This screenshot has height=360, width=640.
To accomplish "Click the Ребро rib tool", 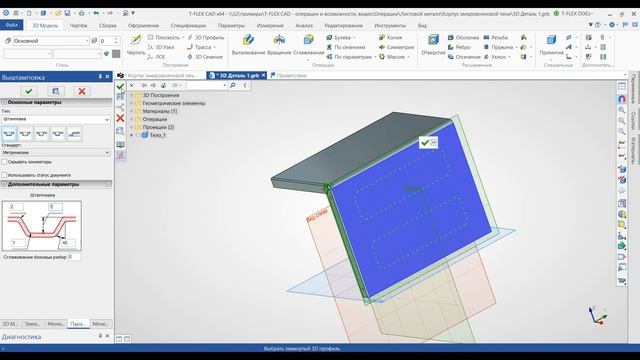I will pos(459,47).
